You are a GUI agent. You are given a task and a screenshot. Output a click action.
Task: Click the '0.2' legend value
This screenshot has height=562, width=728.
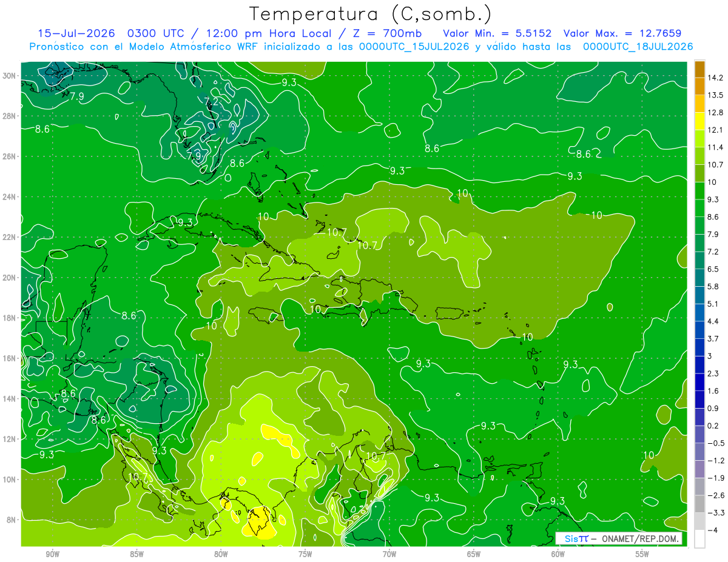[x=713, y=426]
